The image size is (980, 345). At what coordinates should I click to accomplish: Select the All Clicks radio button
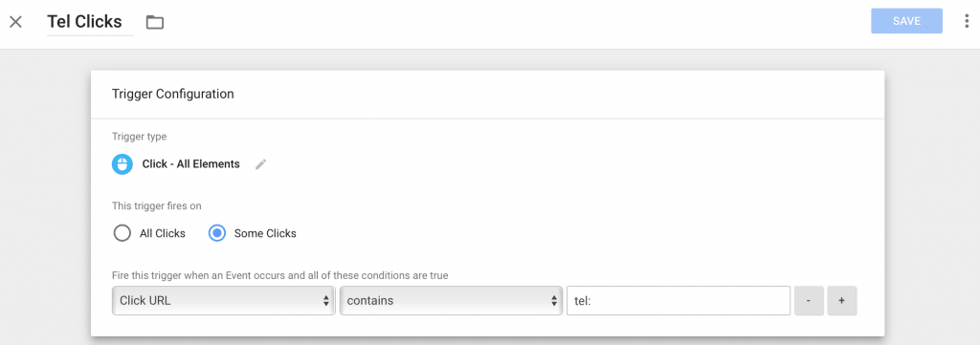122,233
